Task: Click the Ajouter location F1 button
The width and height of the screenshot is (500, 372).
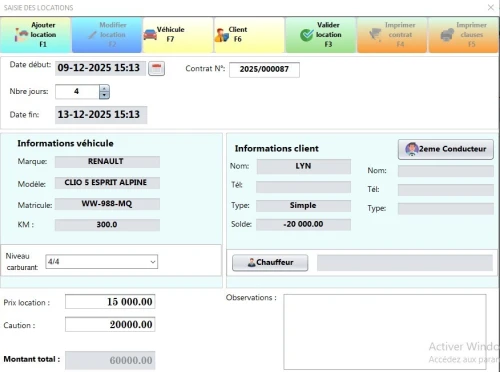Action: [36, 35]
